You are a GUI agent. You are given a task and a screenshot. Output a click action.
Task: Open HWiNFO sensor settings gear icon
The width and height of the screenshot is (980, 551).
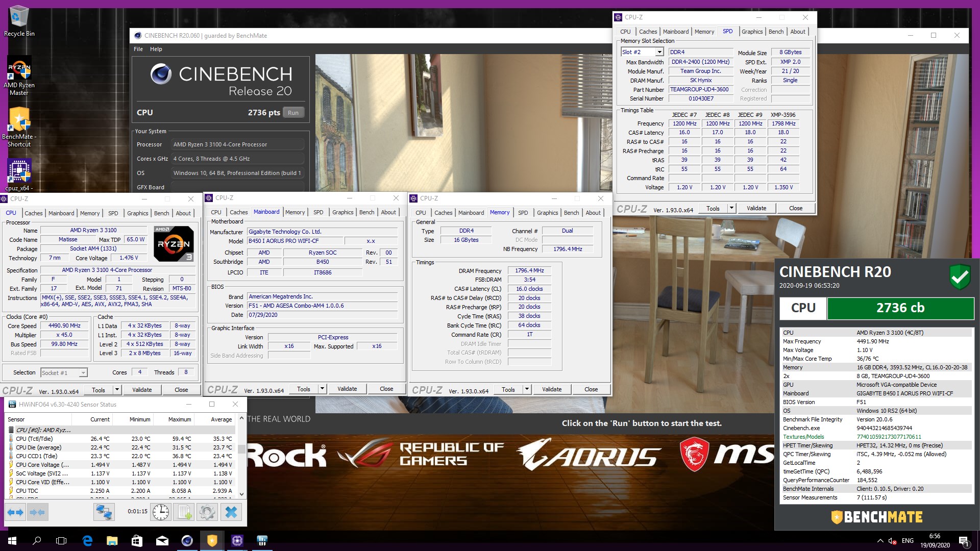(x=207, y=512)
